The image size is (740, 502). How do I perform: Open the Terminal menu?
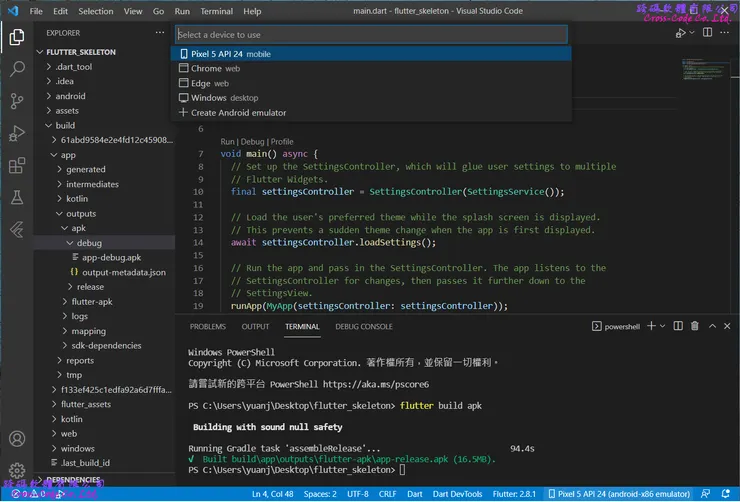216,11
